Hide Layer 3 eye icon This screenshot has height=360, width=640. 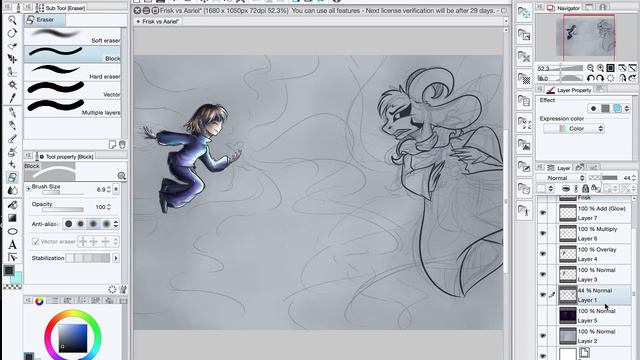(542, 274)
